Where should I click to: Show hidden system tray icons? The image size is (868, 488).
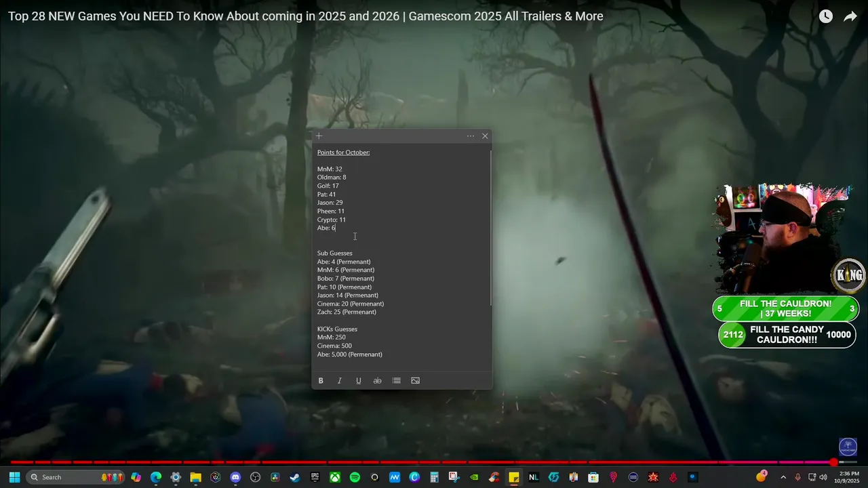(x=783, y=477)
